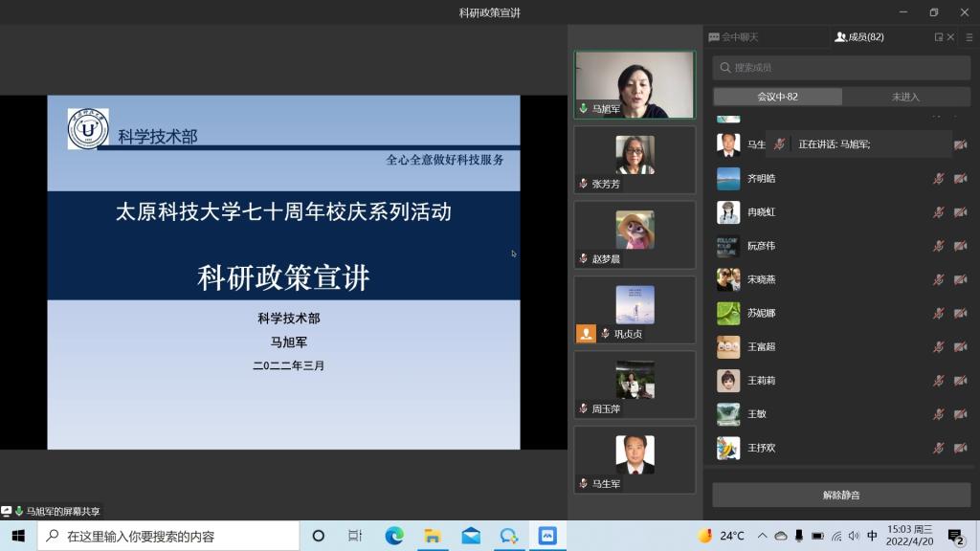The width and height of the screenshot is (980, 551).
Task: Select 苏妮娜 in the member list
Action: coord(761,314)
